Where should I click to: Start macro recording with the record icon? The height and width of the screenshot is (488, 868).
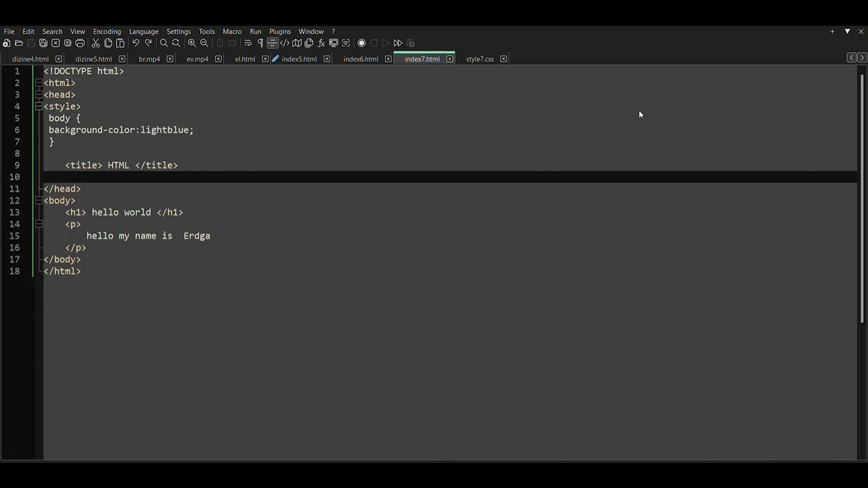tap(361, 43)
